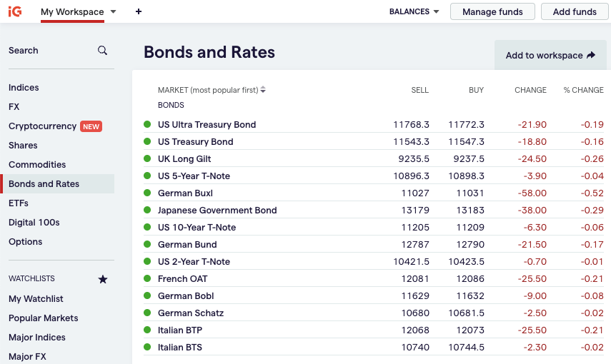
Task: Click the -0.29 percent change value
Action: (592, 211)
